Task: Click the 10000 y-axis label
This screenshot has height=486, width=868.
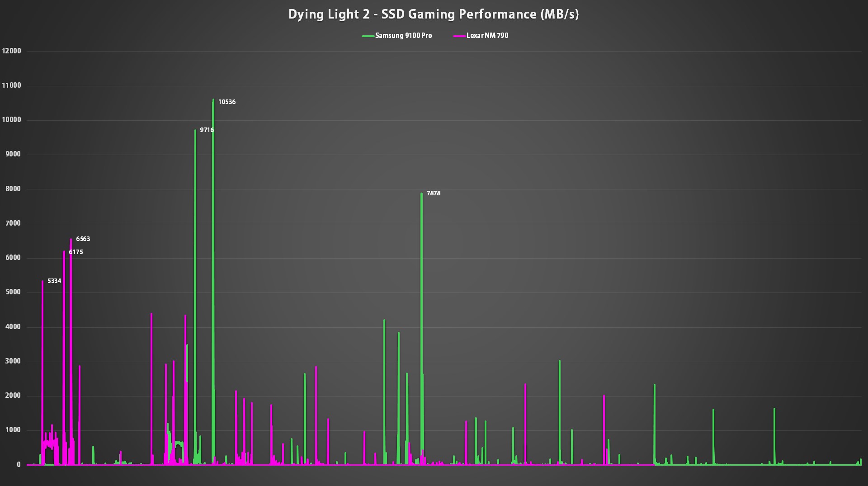Action: pos(12,120)
